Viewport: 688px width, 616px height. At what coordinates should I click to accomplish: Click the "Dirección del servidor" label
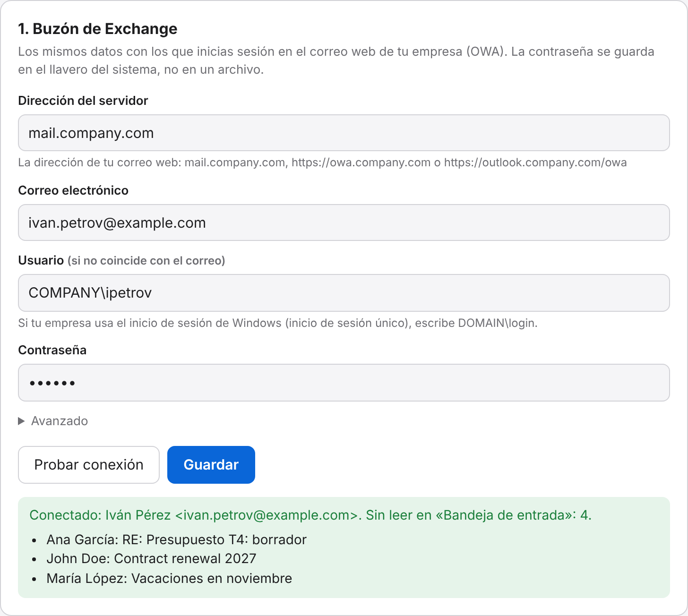tap(83, 101)
